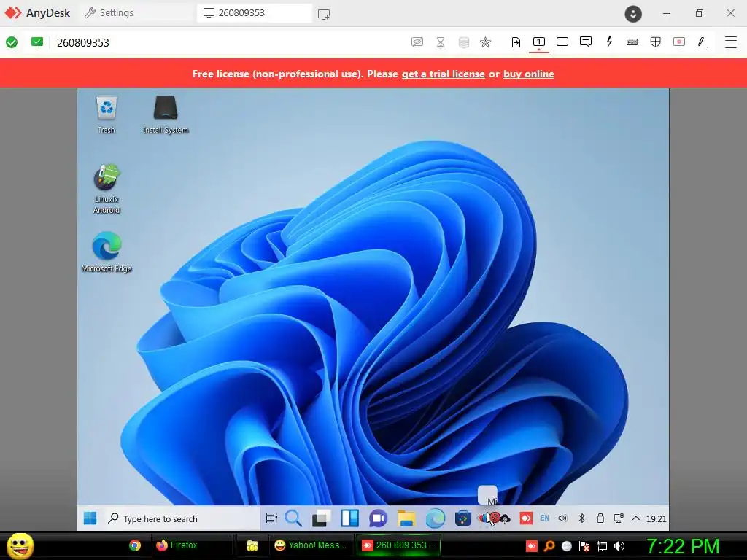The height and width of the screenshot is (560, 747).
Task: Select the Install System desktop icon
Action: pyautogui.click(x=166, y=114)
